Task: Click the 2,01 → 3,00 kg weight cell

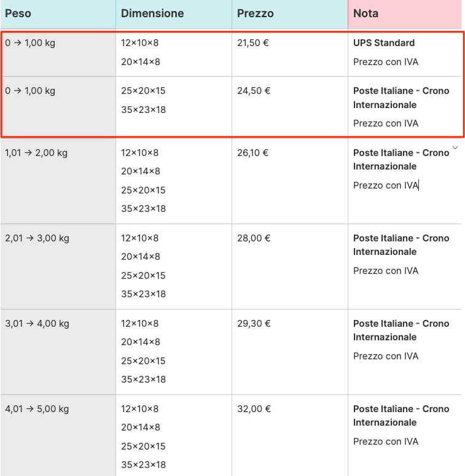Action: click(37, 238)
